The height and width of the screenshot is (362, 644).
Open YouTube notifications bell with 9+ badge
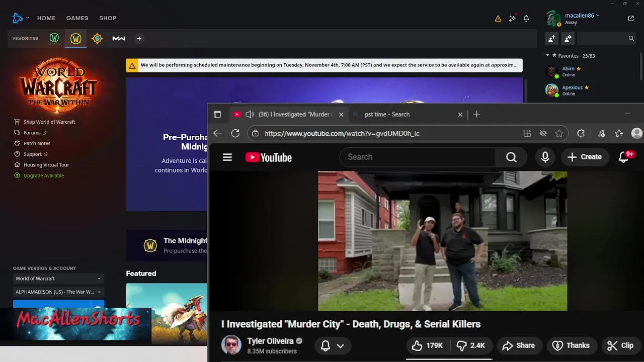[625, 157]
